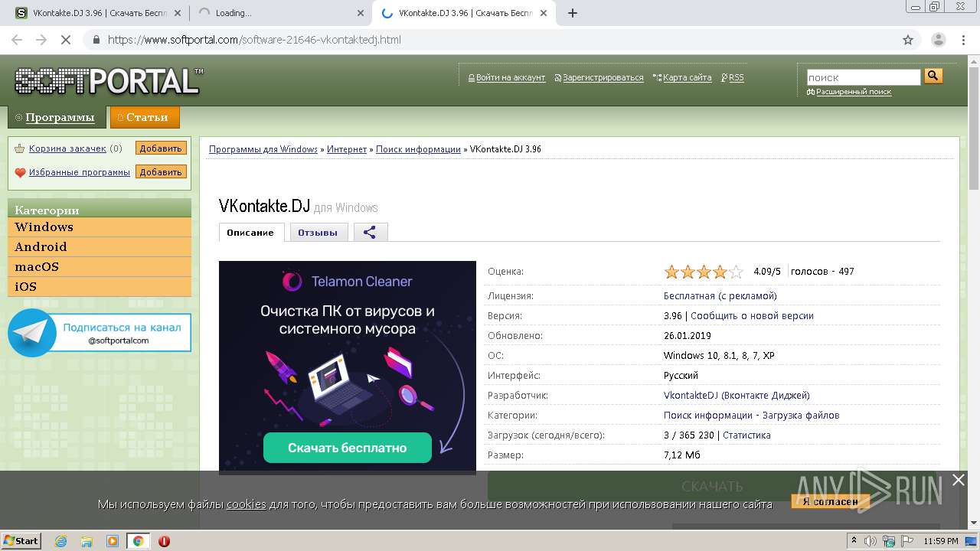Screen dimensions: 980x551
Task: Click Добавить next to Корзина закачек
Action: 161,148
